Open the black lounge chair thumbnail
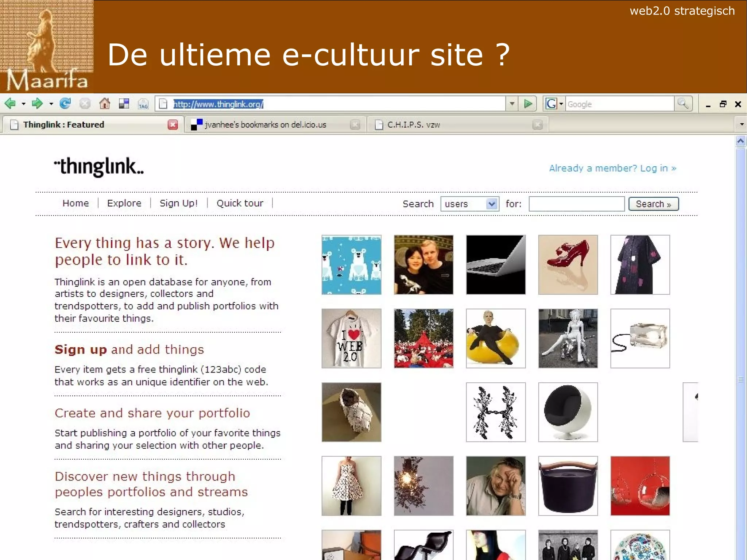 423,545
